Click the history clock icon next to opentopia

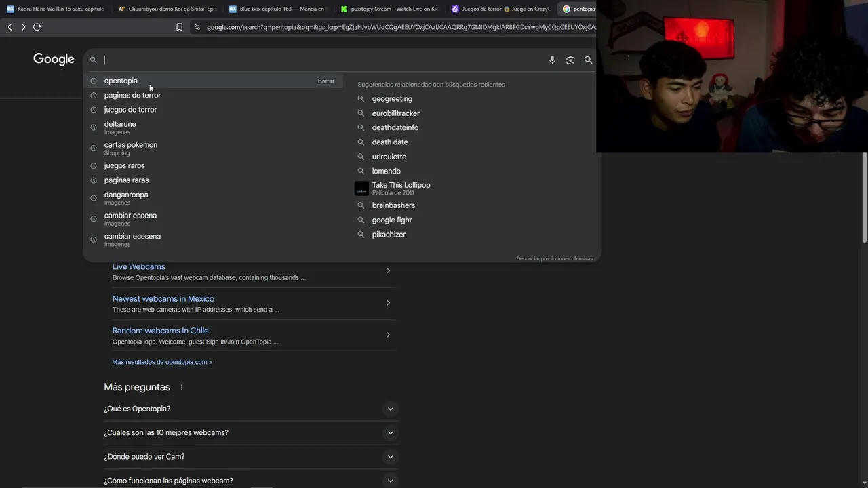coord(94,81)
